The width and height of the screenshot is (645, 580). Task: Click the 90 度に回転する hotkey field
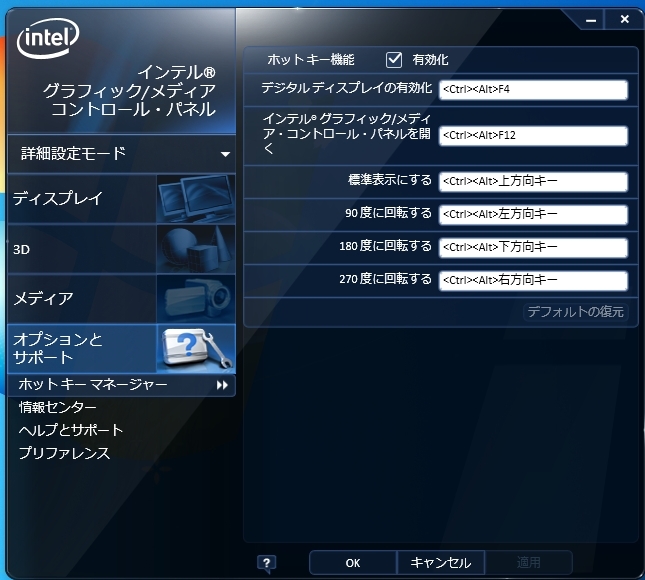coord(534,214)
